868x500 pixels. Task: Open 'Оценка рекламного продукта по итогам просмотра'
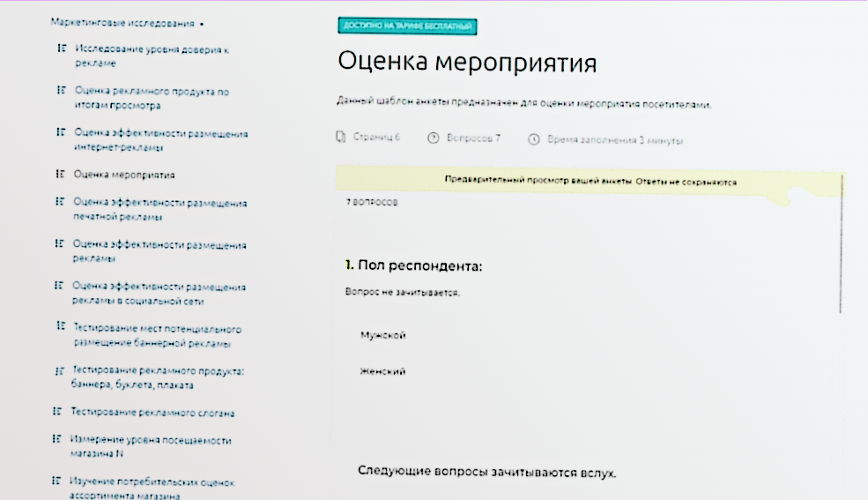coord(152,98)
